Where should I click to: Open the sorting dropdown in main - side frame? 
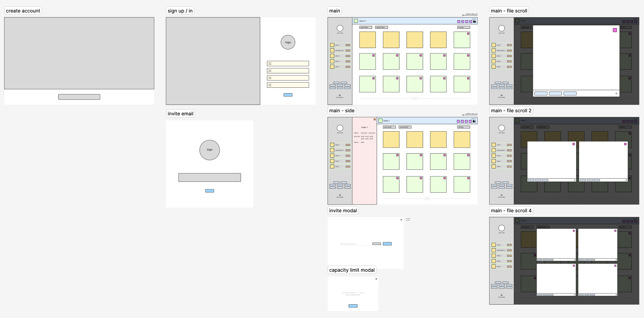click(464, 127)
